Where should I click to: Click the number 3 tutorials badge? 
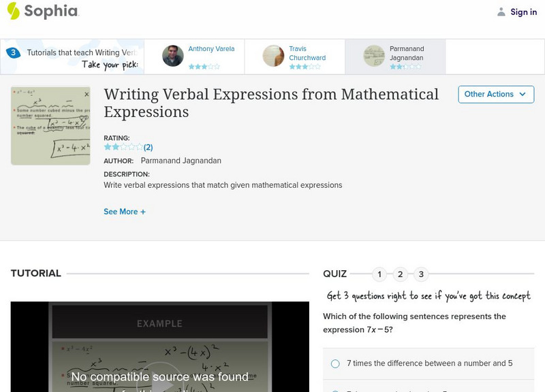(13, 52)
